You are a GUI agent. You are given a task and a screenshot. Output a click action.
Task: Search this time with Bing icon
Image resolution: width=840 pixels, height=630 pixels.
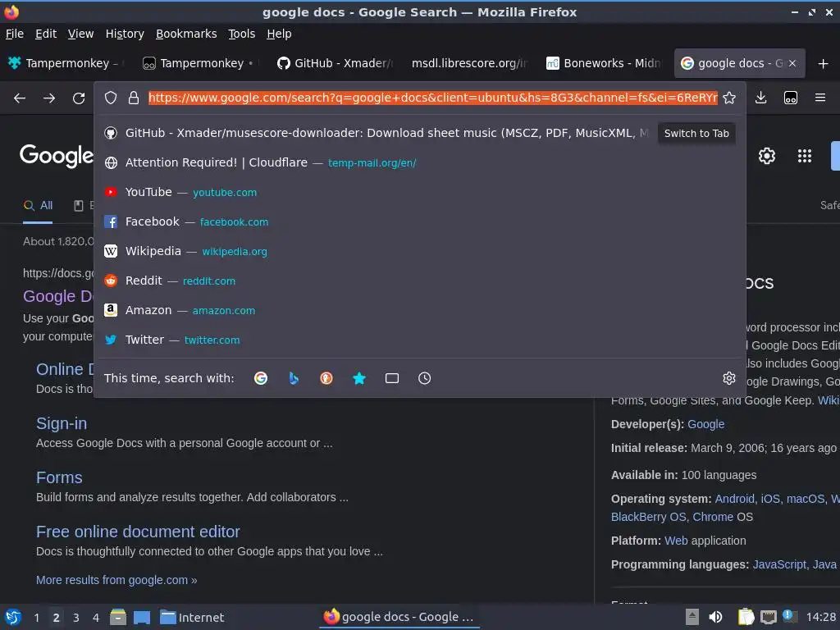[x=294, y=378]
